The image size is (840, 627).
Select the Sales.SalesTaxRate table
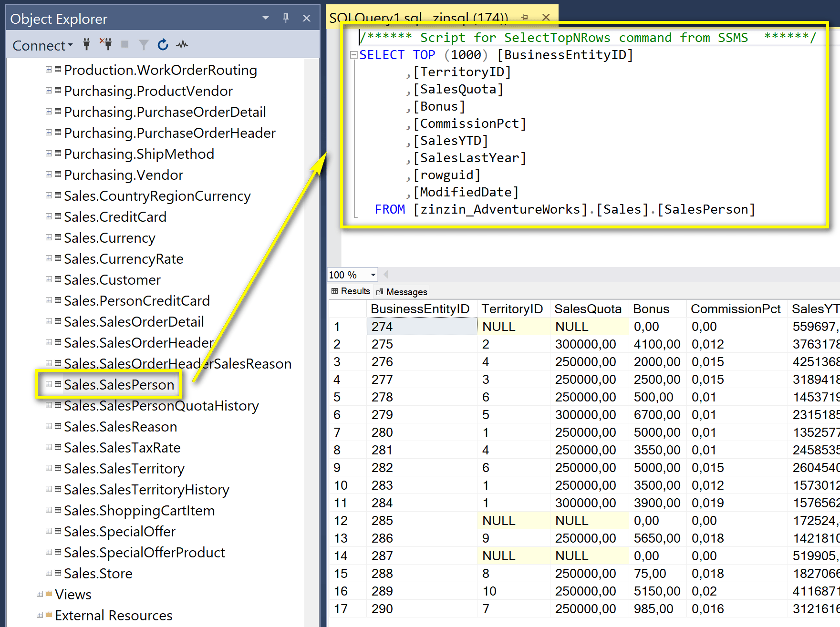(x=122, y=448)
